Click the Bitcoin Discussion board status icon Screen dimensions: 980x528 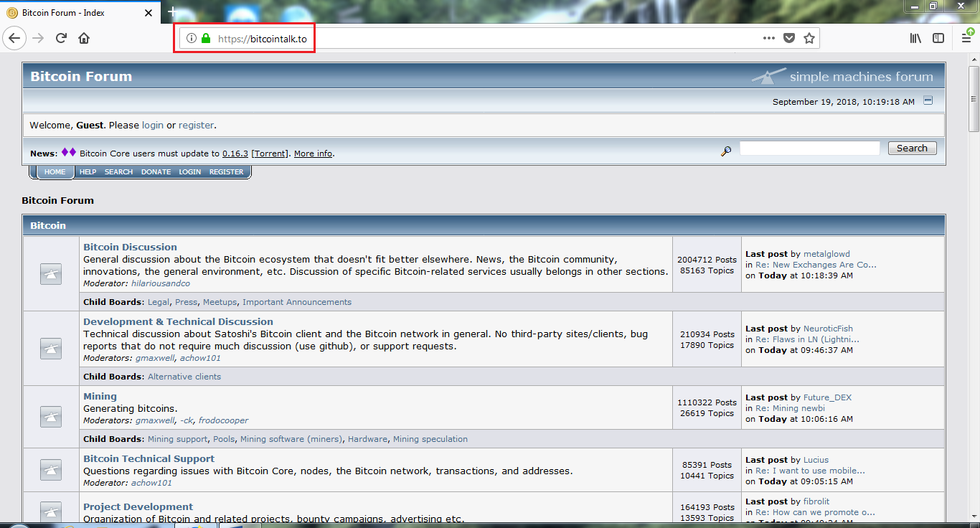click(50, 274)
